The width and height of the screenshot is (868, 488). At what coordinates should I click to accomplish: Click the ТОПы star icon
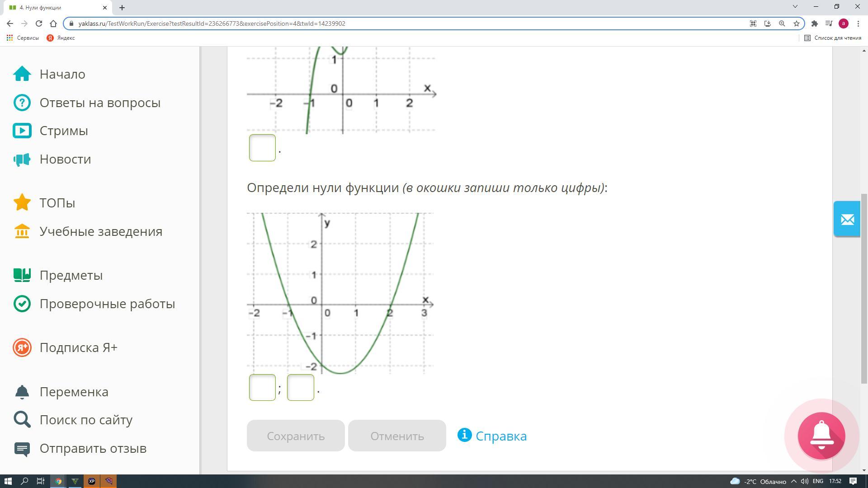[x=22, y=202]
